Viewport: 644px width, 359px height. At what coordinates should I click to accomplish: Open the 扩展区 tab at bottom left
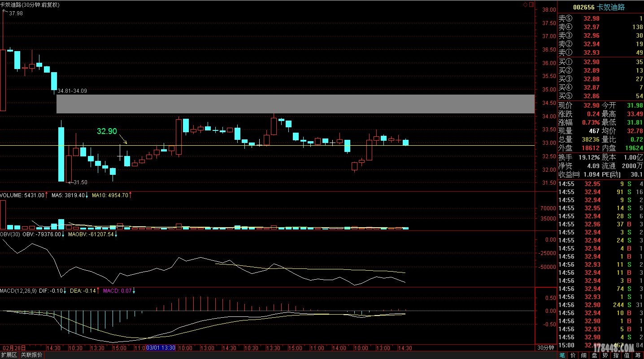pyautogui.click(x=9, y=355)
